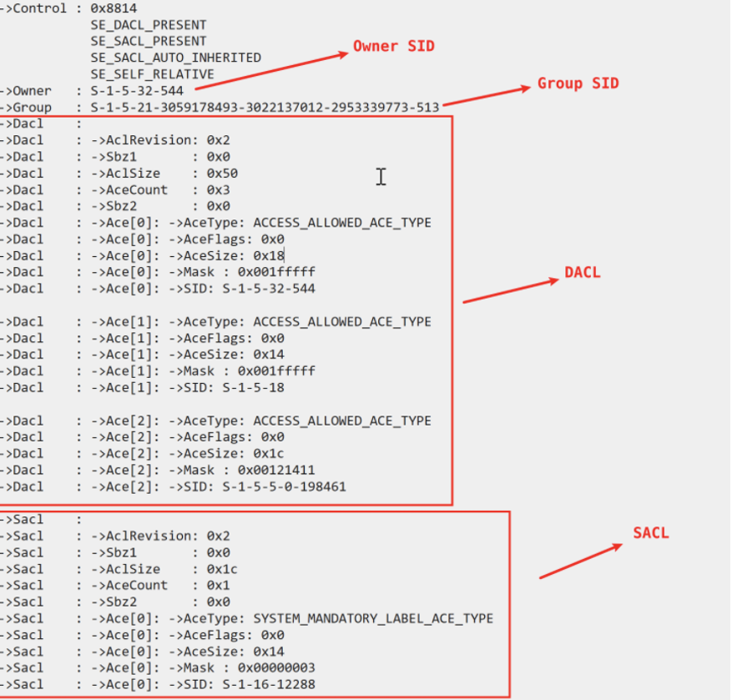Select the SE_SACL_AUTO_INHERITED flag text

(176, 58)
